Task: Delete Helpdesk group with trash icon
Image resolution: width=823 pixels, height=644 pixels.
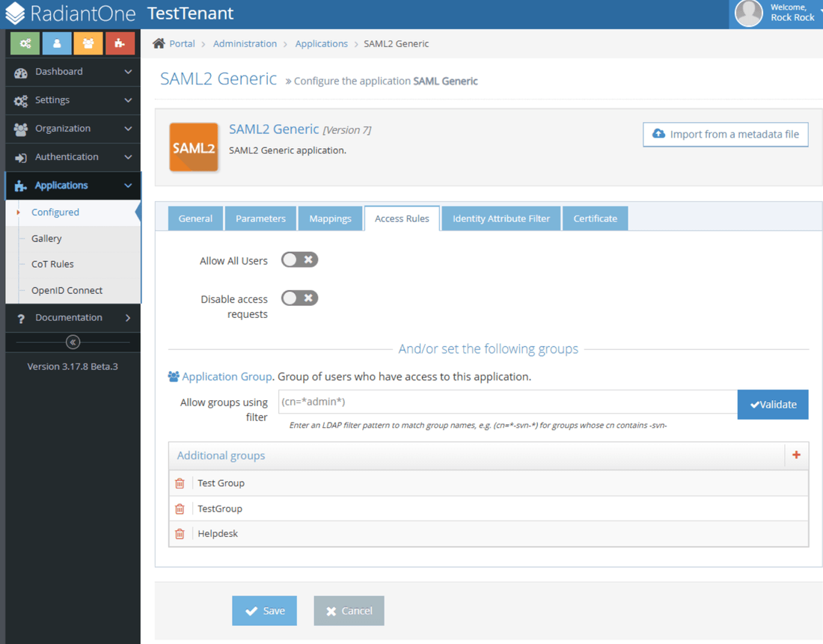Action: (x=180, y=534)
